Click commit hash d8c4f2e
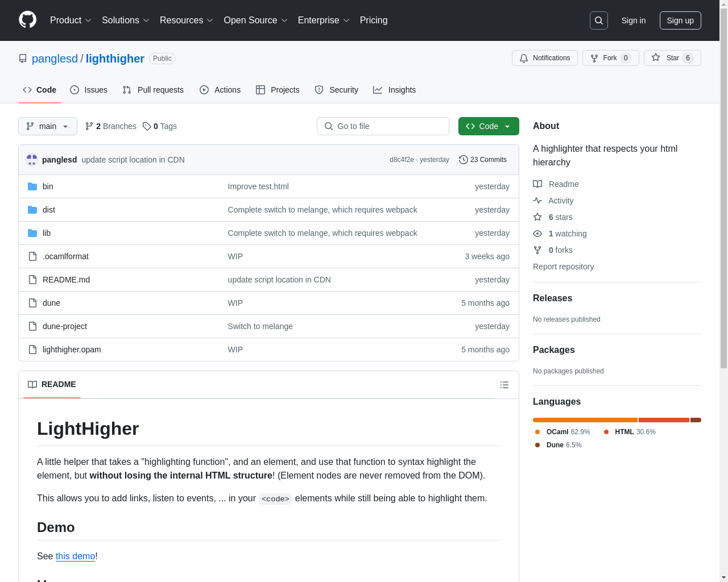728x582 pixels. [x=402, y=160]
